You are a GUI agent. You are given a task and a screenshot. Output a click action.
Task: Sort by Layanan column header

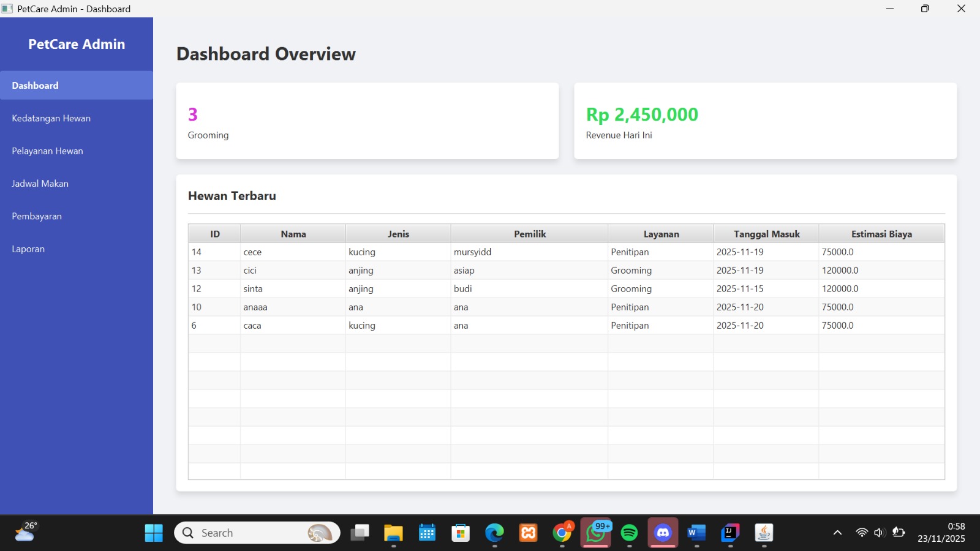[661, 234]
